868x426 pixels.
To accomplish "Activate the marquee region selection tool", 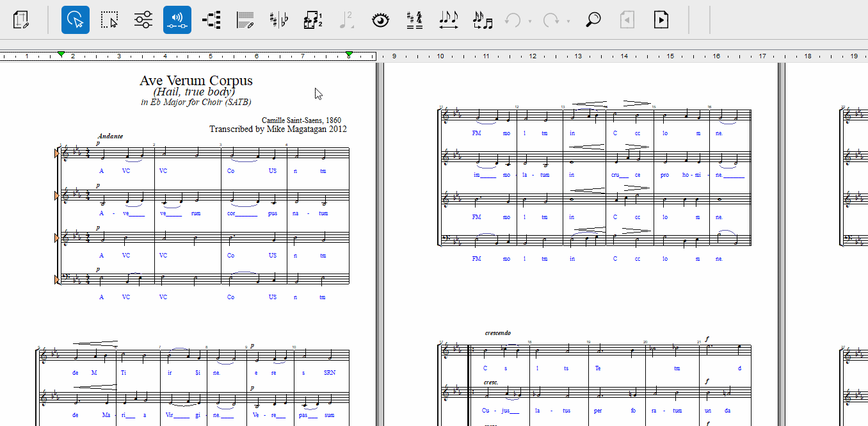I will pyautogui.click(x=109, y=20).
